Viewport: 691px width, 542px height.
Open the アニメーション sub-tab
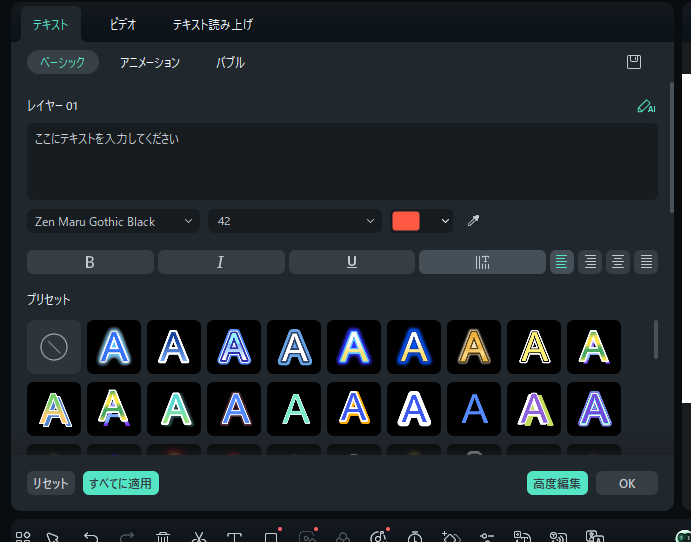coord(150,62)
